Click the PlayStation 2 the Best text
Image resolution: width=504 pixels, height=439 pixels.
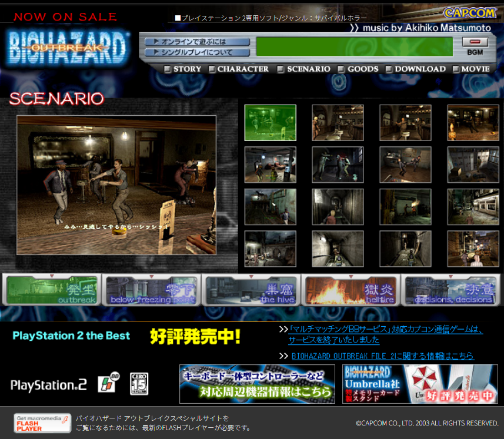click(71, 336)
